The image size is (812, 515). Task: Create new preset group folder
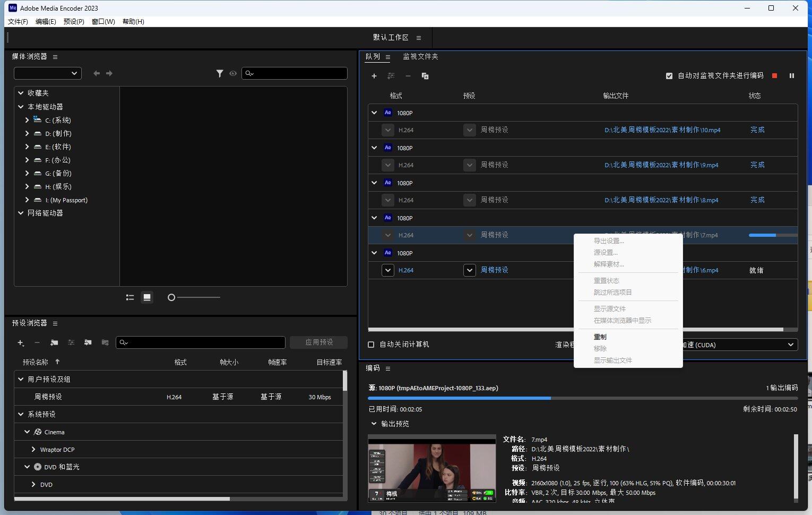54,343
